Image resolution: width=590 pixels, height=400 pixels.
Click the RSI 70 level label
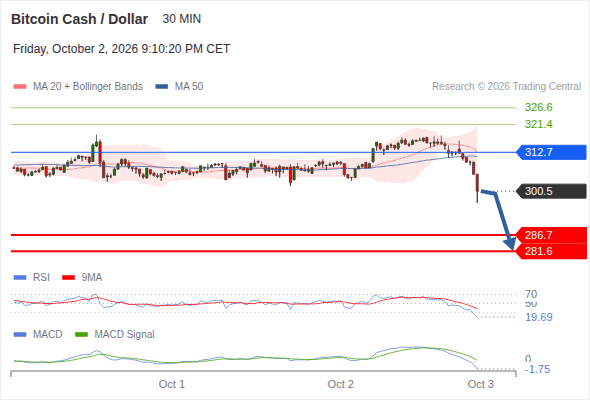(x=531, y=294)
